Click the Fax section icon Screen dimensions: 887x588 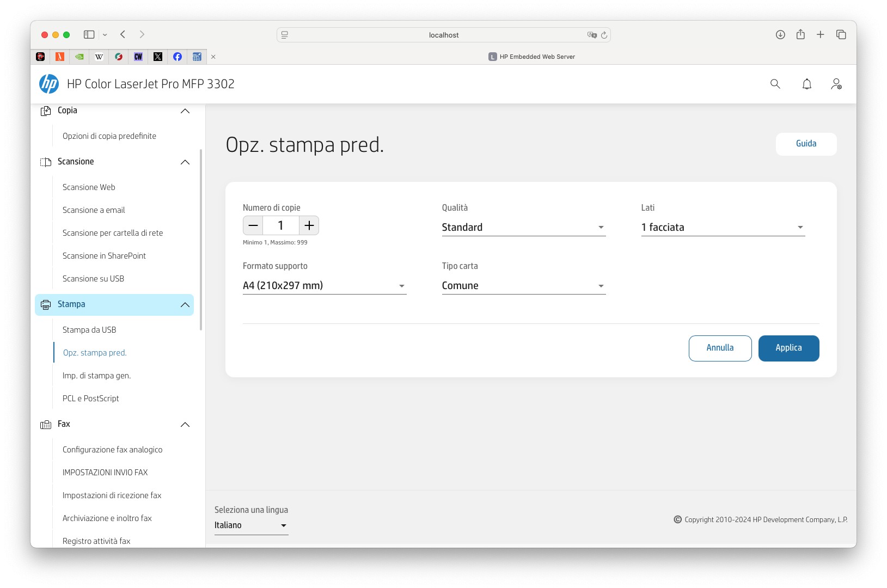click(x=46, y=425)
